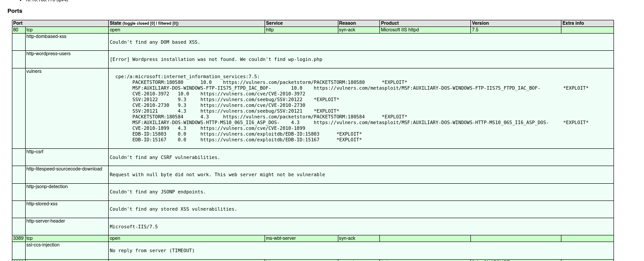
Task: Click 'syn-ack' reason in port 80 row
Action: (x=359, y=30)
